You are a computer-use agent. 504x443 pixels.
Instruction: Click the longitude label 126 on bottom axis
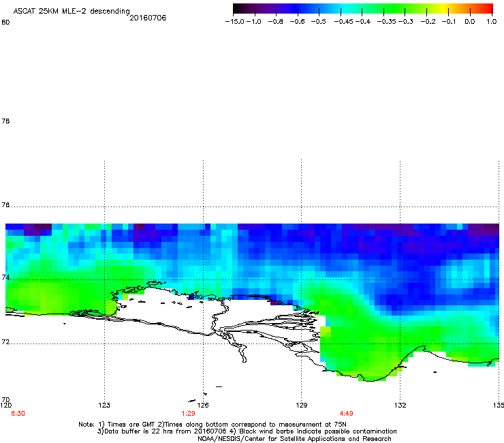[x=203, y=405]
